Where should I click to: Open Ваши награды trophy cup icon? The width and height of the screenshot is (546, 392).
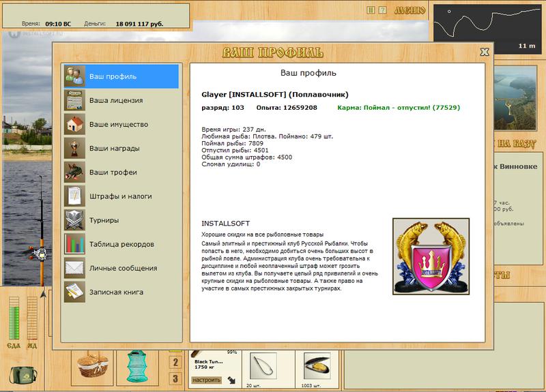coord(74,148)
